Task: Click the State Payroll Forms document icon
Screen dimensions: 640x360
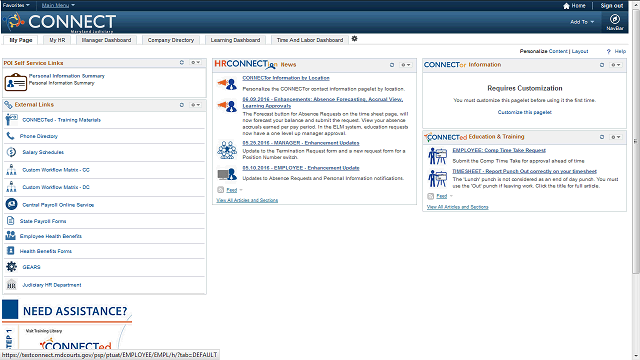Action: [x=11, y=221]
